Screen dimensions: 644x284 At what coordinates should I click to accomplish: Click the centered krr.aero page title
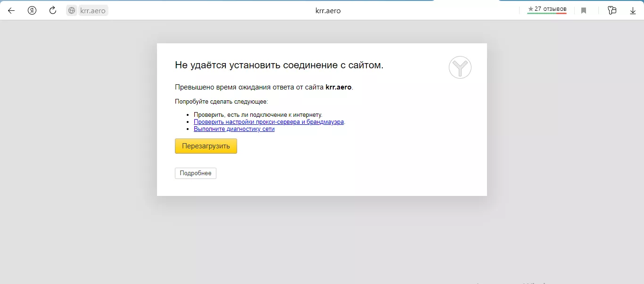tap(328, 10)
